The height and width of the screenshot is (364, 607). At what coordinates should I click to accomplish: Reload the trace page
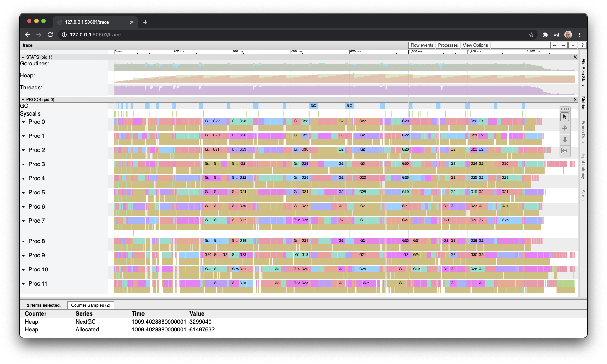(x=50, y=35)
